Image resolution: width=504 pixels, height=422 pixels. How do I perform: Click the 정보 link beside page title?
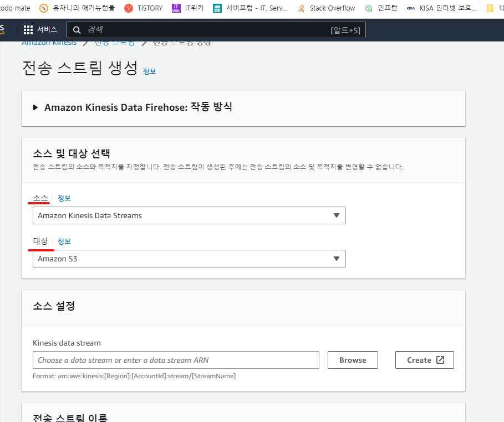pos(150,71)
